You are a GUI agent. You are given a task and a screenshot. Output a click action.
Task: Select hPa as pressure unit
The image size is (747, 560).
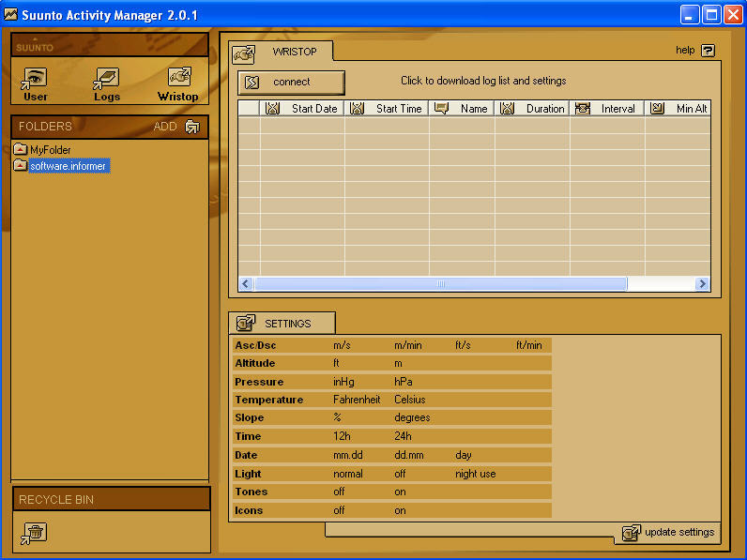(404, 382)
